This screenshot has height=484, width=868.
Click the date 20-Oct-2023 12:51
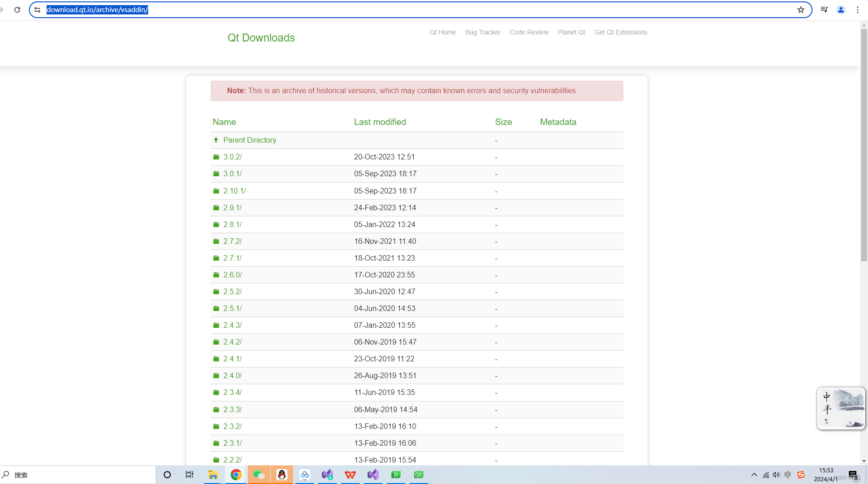coord(384,157)
